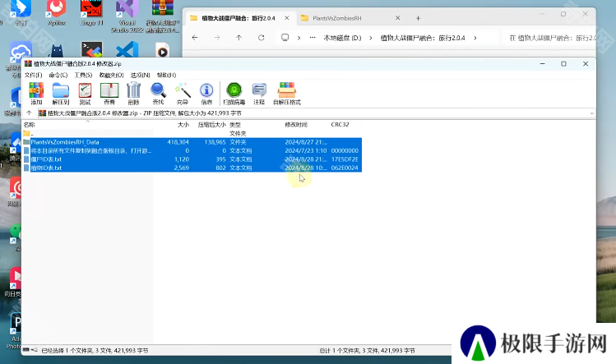Open the Visual Studio 2022 desktop icon

(x=127, y=16)
